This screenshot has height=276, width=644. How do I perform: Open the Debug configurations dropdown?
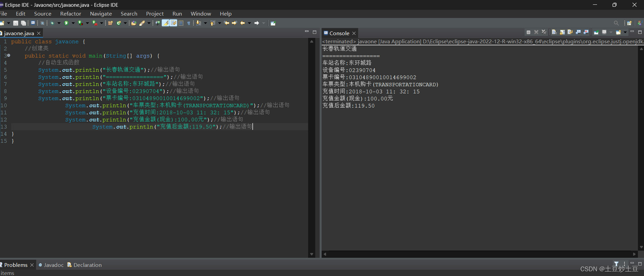coord(59,23)
